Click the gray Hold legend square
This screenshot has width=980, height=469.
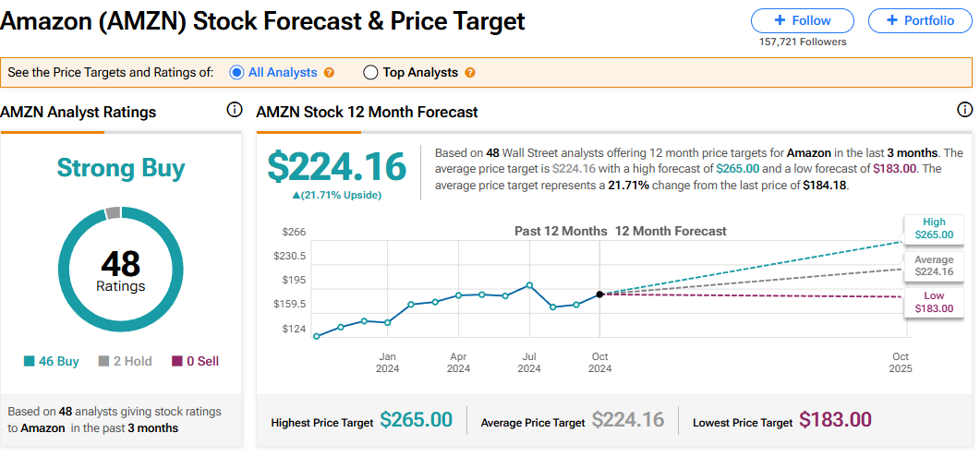pos(103,362)
